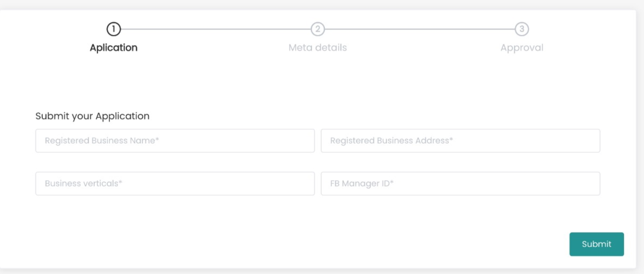The image size is (644, 274).
Task: Click into the Registered Business Address field
Action: (x=460, y=140)
